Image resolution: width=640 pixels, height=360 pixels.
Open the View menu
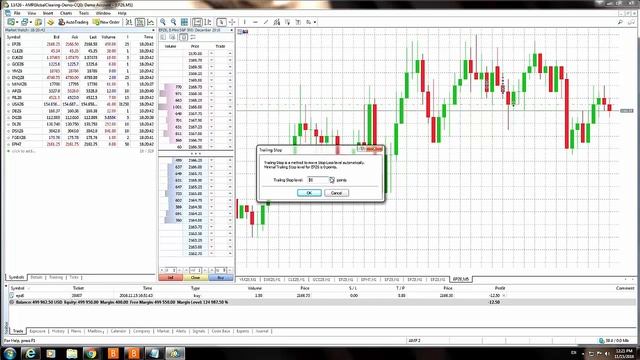[x=31, y=13]
